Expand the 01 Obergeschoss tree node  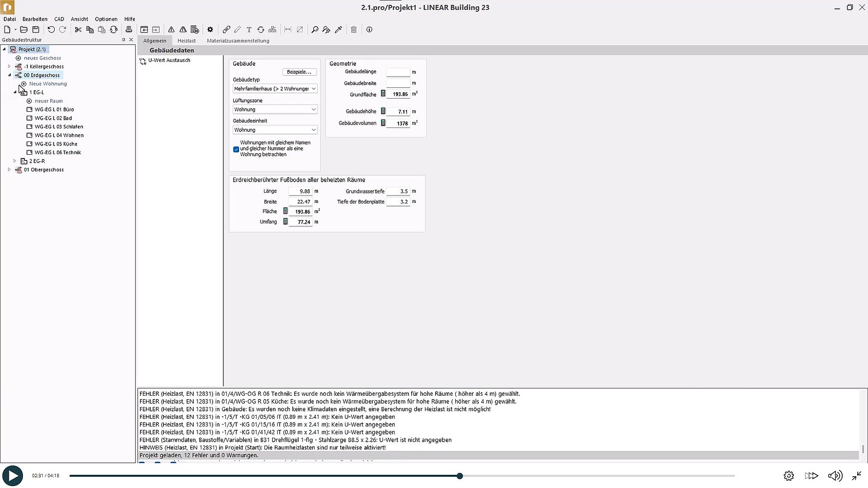(x=9, y=170)
